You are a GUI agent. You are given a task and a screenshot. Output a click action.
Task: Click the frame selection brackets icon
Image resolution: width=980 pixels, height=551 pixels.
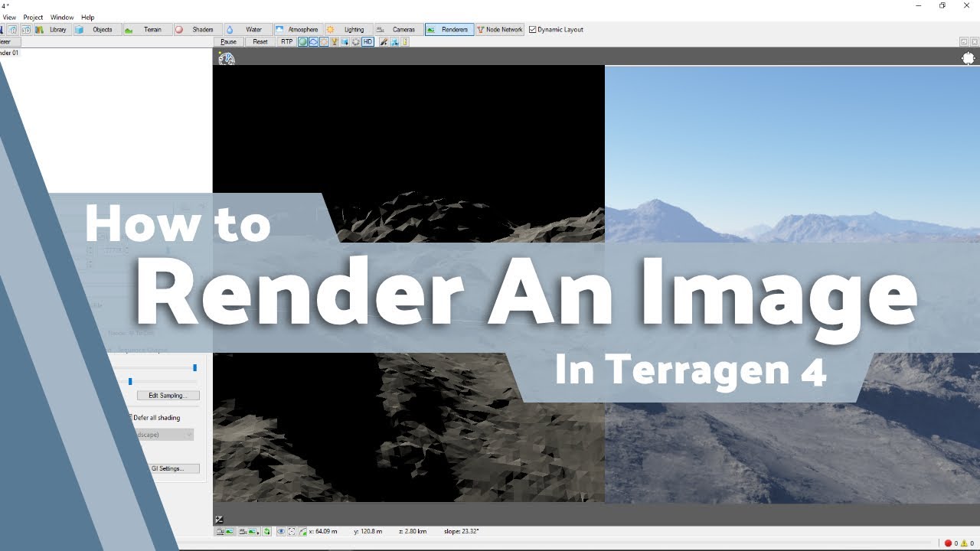292,531
